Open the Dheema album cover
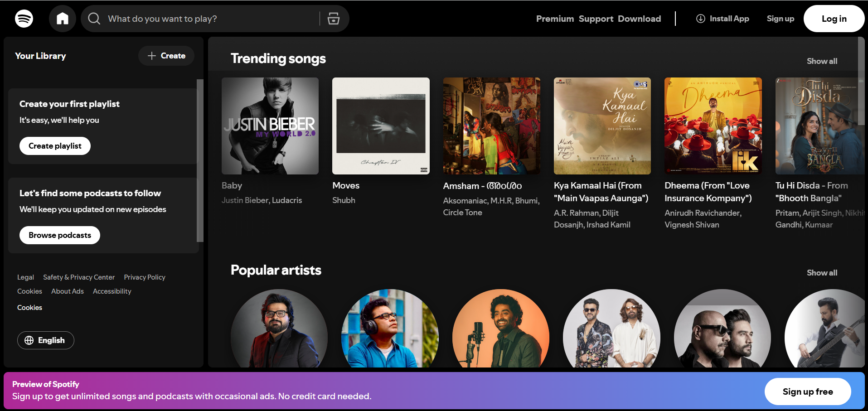 [x=713, y=126]
